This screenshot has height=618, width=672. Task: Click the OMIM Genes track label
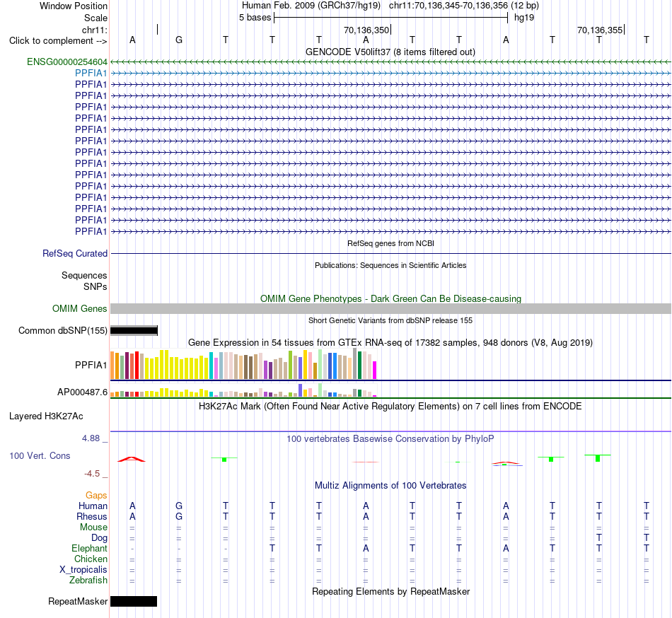click(x=80, y=309)
